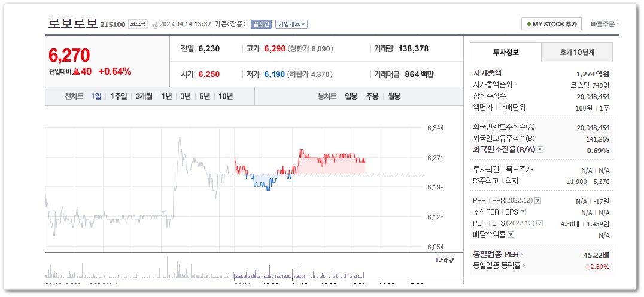
Task: Select the 1년 line chart period
Action: (x=166, y=97)
